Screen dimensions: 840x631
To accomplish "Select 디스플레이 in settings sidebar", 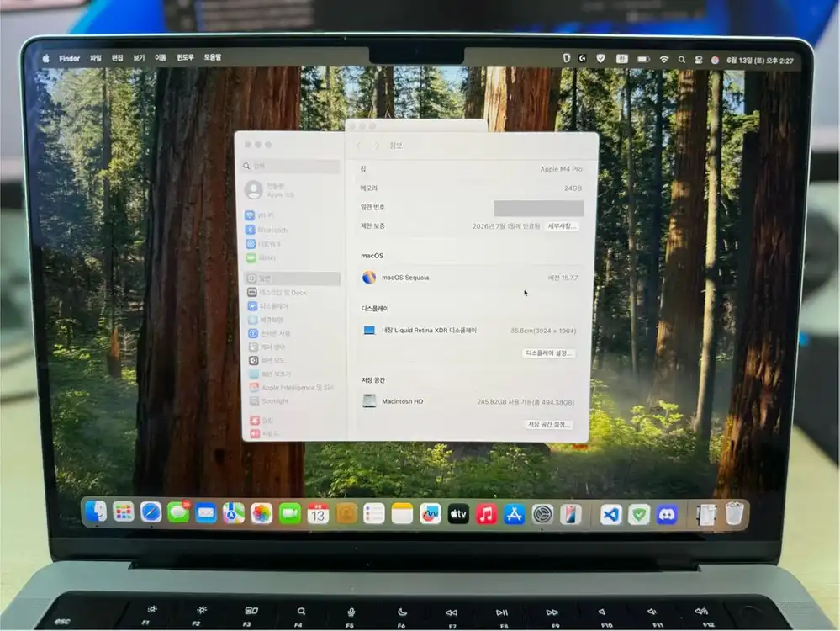I will point(268,306).
